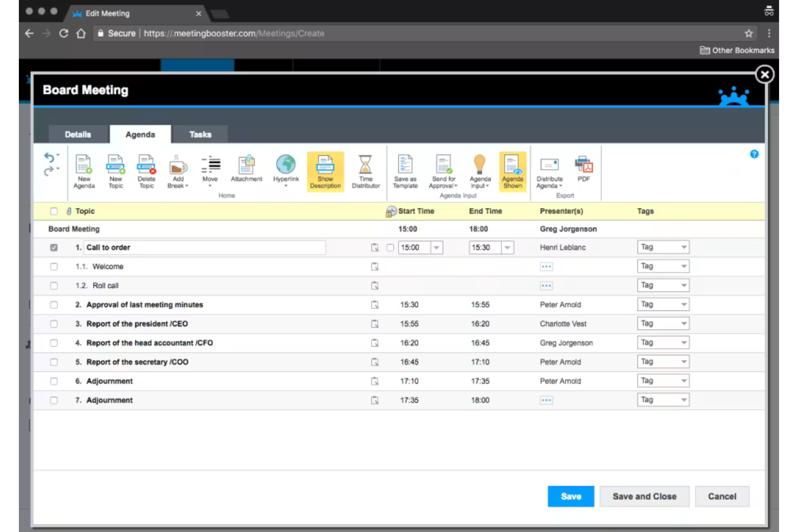Click the redo arrow icon

(x=49, y=171)
